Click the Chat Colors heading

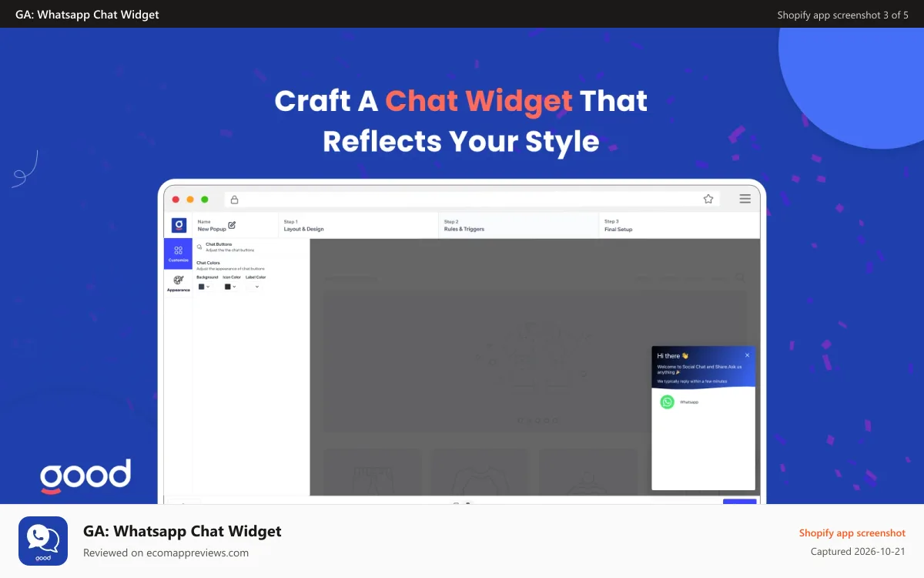click(x=208, y=263)
